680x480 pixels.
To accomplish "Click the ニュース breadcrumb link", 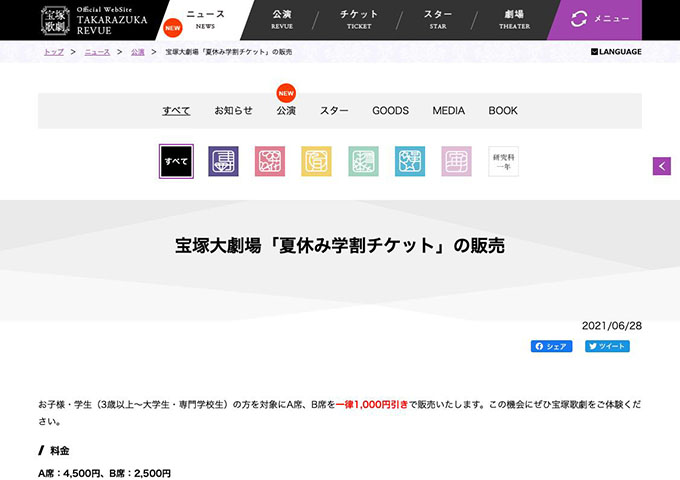I will coord(97,52).
